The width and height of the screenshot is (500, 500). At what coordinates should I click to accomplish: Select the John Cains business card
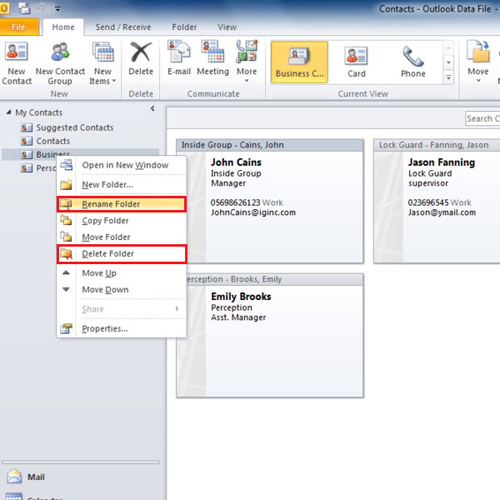click(270, 201)
